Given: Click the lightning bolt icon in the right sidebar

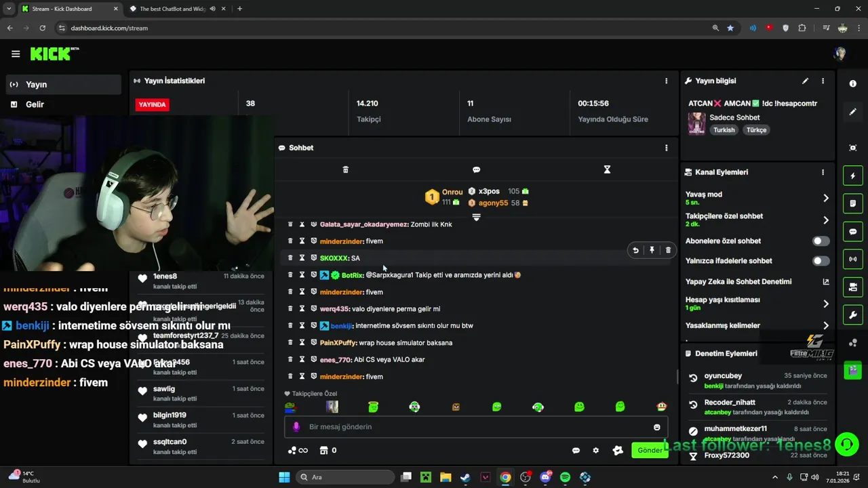Looking at the screenshot, I should click(853, 176).
